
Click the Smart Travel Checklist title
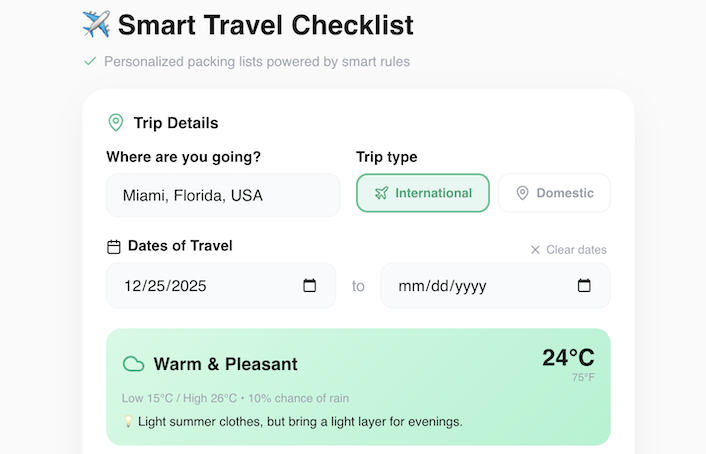[265, 24]
